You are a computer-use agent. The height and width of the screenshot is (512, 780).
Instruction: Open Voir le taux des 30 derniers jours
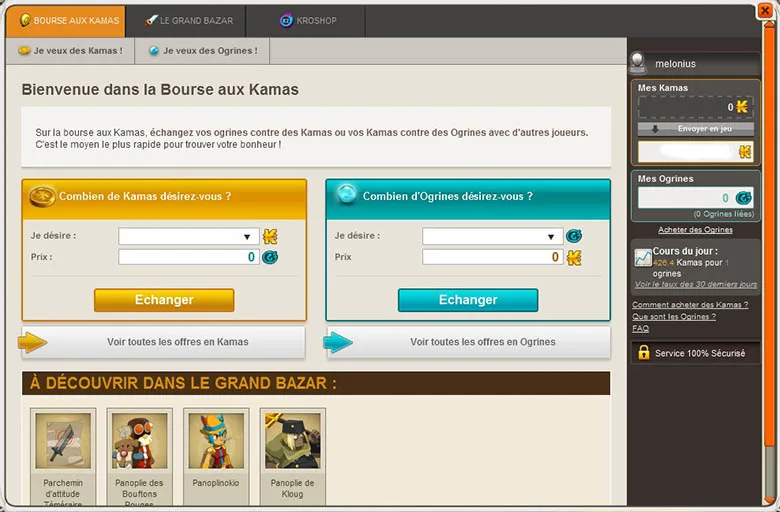click(696, 285)
